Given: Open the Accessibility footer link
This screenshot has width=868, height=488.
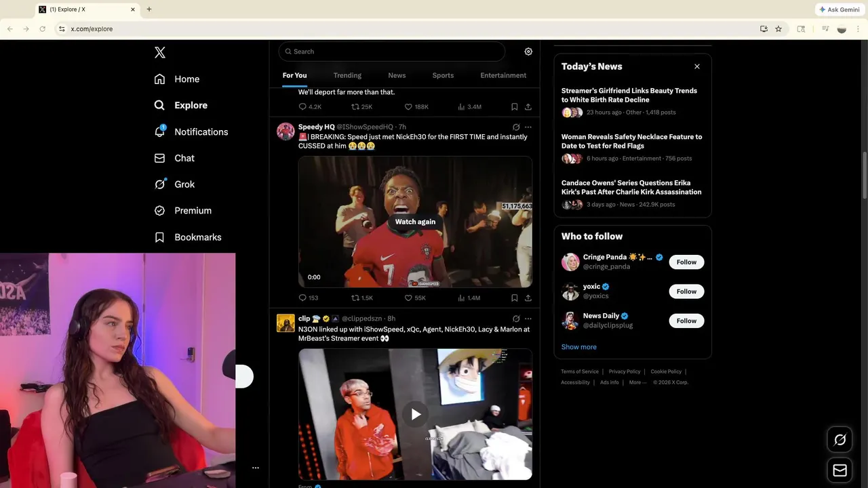Looking at the screenshot, I should tap(575, 382).
